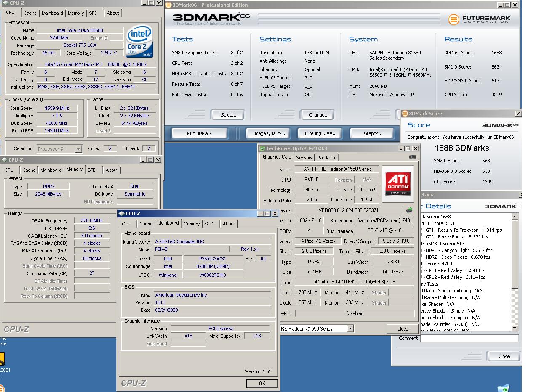Click Close button in 3DMark Score window
The height and width of the screenshot is (392, 539).
coord(504,356)
